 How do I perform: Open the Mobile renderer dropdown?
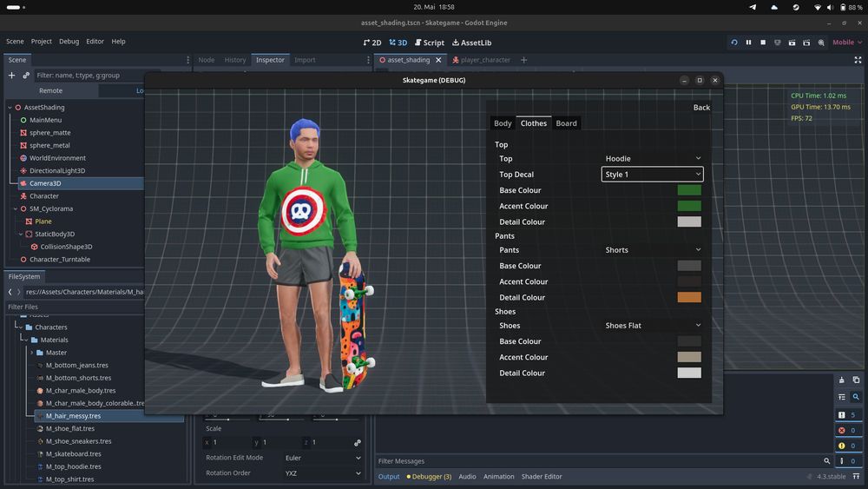(847, 42)
